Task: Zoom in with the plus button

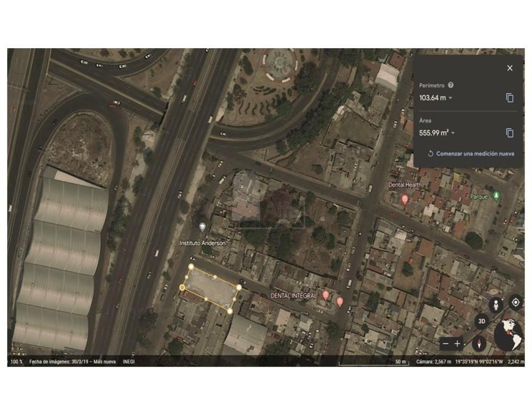Action: pyautogui.click(x=457, y=344)
